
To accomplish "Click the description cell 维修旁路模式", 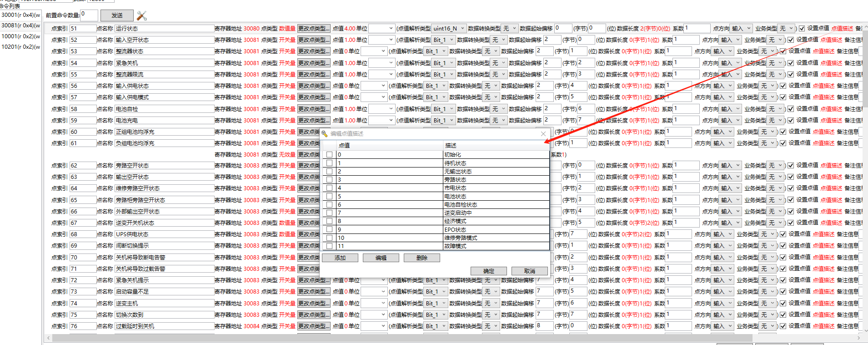I will pos(496,238).
